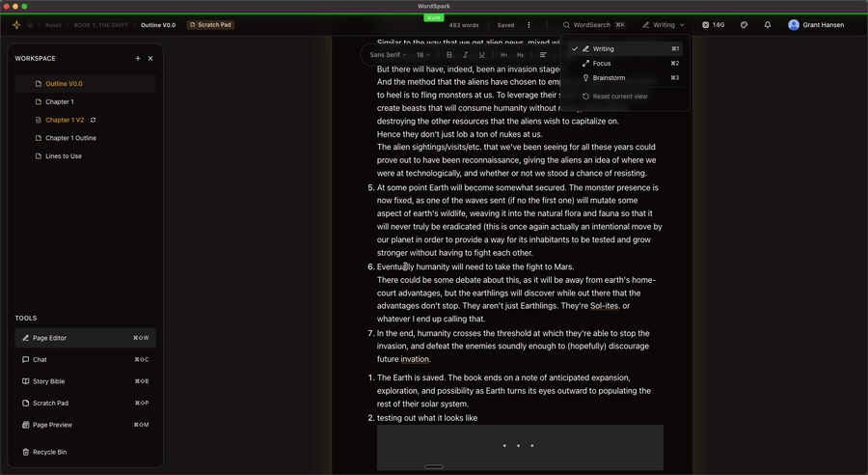
Task: Add a new workspace item with plus
Action: click(x=138, y=58)
